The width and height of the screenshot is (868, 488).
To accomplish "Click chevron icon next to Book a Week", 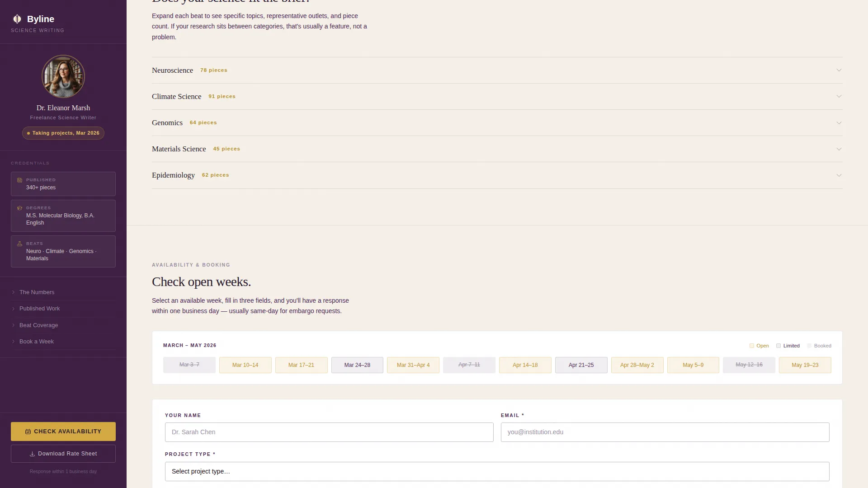I will (x=14, y=342).
